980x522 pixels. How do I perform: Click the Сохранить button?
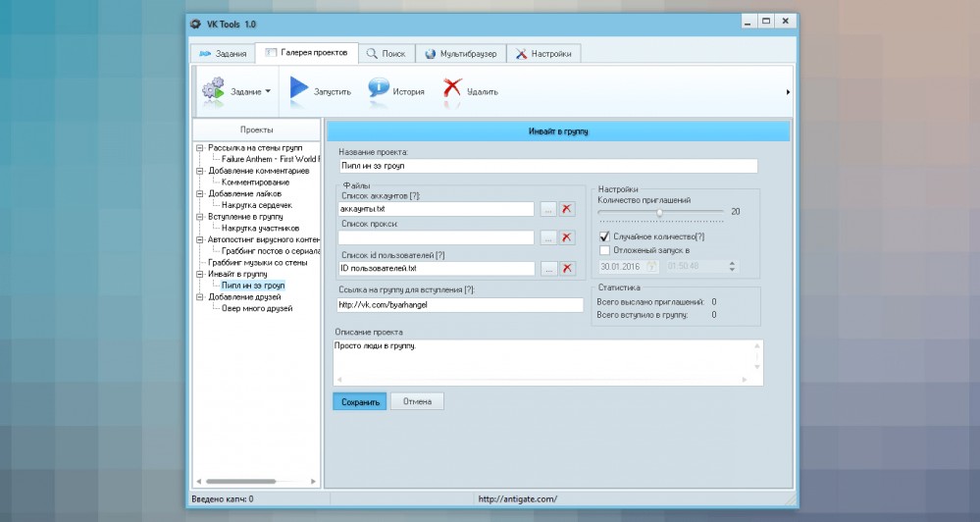pyautogui.click(x=360, y=401)
